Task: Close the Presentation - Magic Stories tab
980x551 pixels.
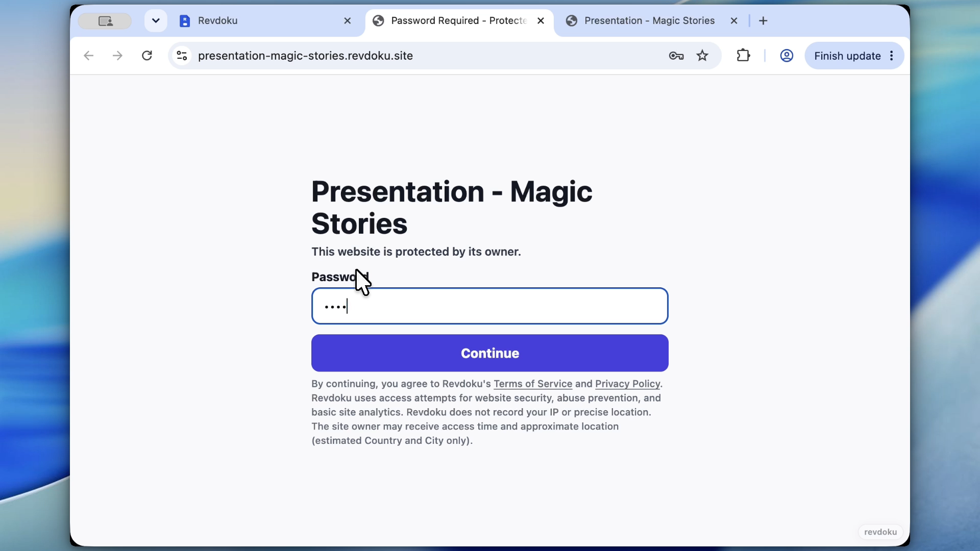Action: [734, 21]
